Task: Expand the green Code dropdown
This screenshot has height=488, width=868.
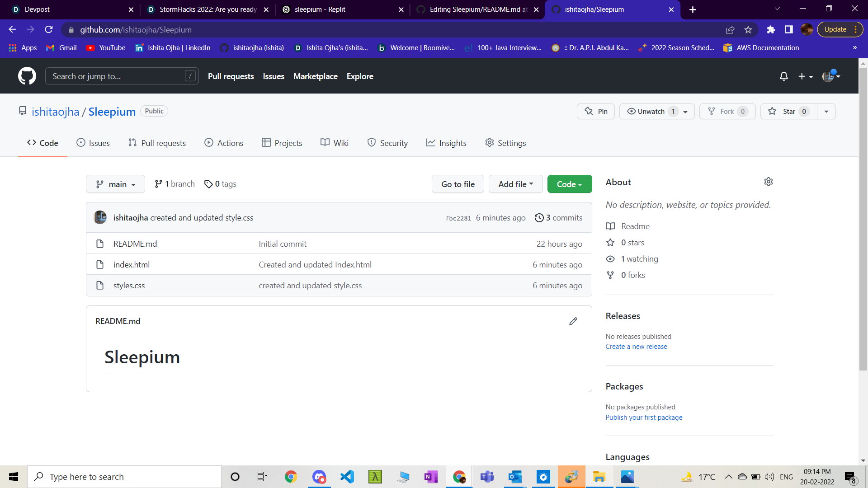Action: click(x=569, y=184)
